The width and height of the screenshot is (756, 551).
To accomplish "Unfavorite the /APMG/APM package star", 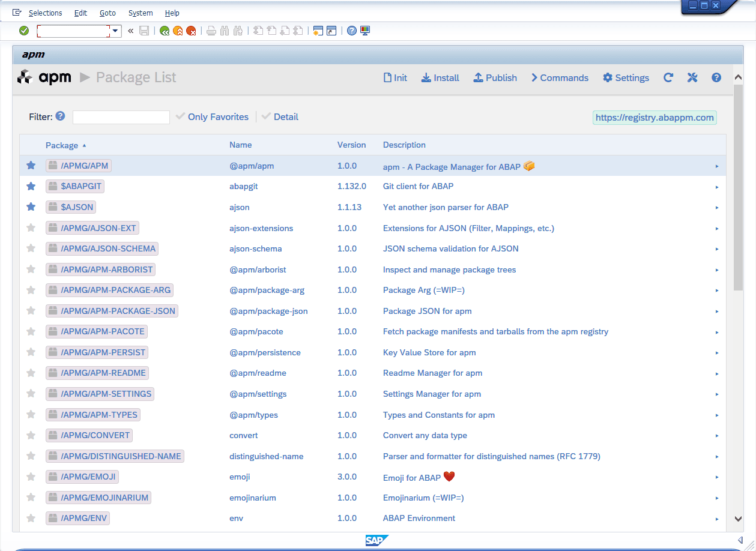I will tap(31, 166).
